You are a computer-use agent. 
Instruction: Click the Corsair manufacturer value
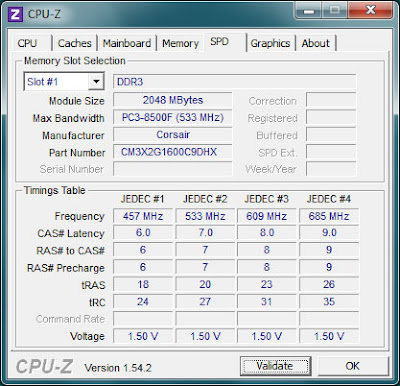173,135
